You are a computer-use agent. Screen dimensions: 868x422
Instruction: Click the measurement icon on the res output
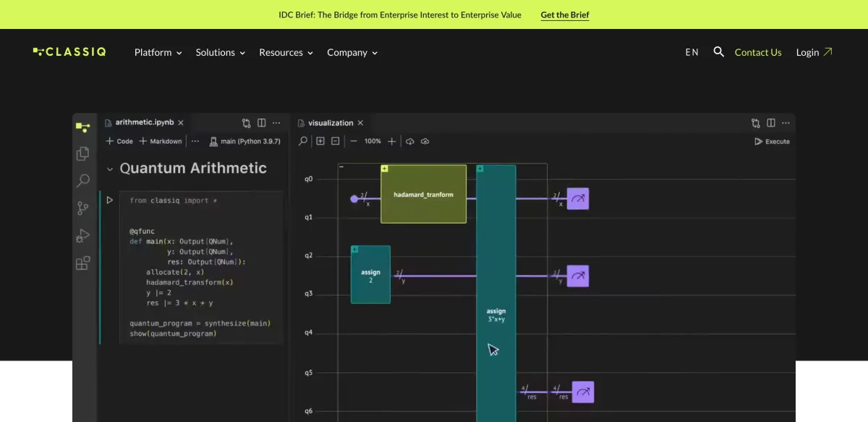[583, 392]
